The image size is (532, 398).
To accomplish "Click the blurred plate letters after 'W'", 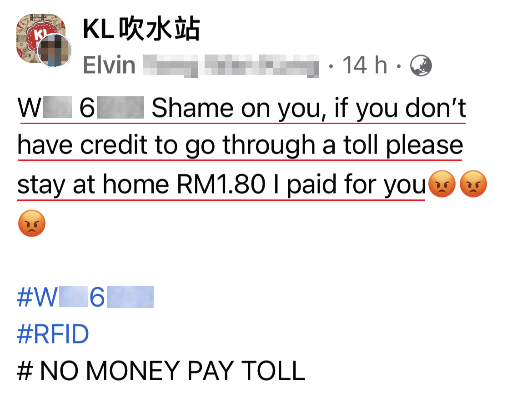I will tap(57, 107).
